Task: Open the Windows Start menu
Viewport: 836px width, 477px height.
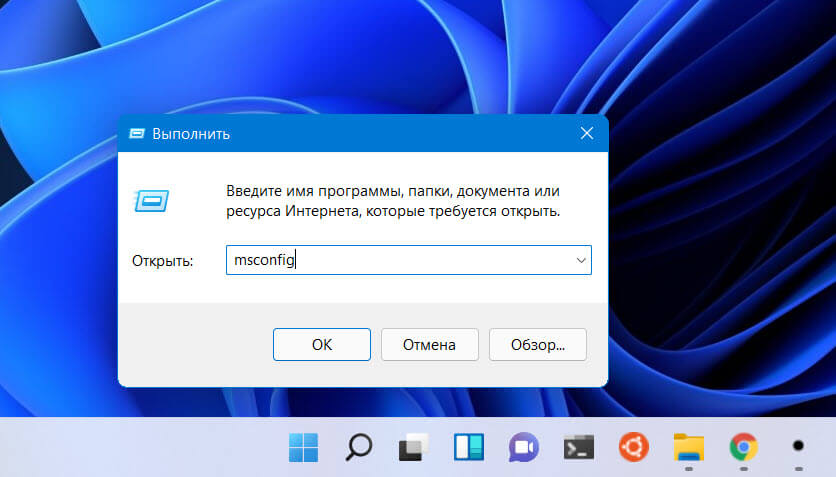Action: click(x=303, y=447)
